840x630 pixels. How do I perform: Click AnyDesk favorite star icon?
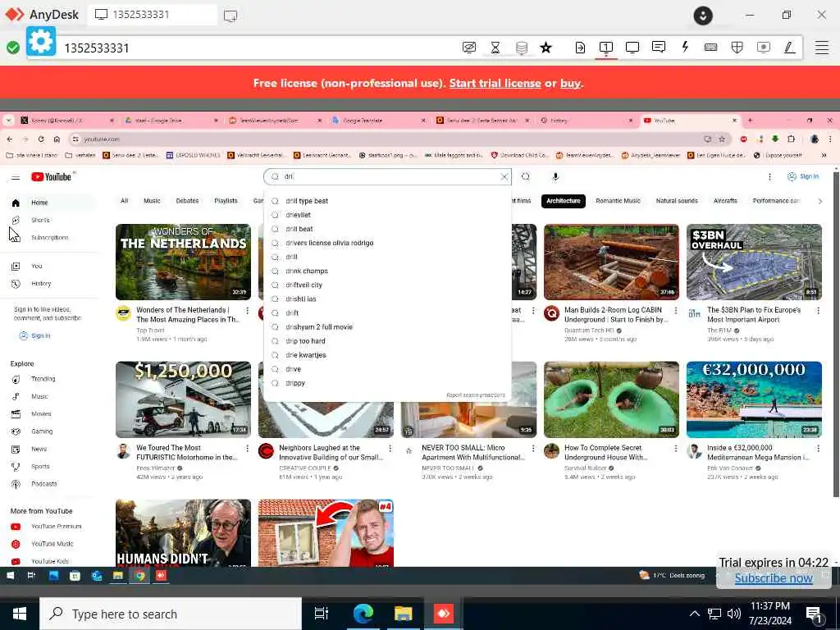click(546, 48)
